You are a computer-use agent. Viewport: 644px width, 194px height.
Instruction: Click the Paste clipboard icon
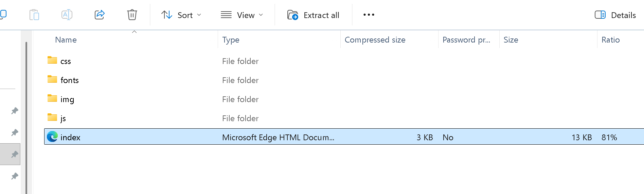pos(34,15)
